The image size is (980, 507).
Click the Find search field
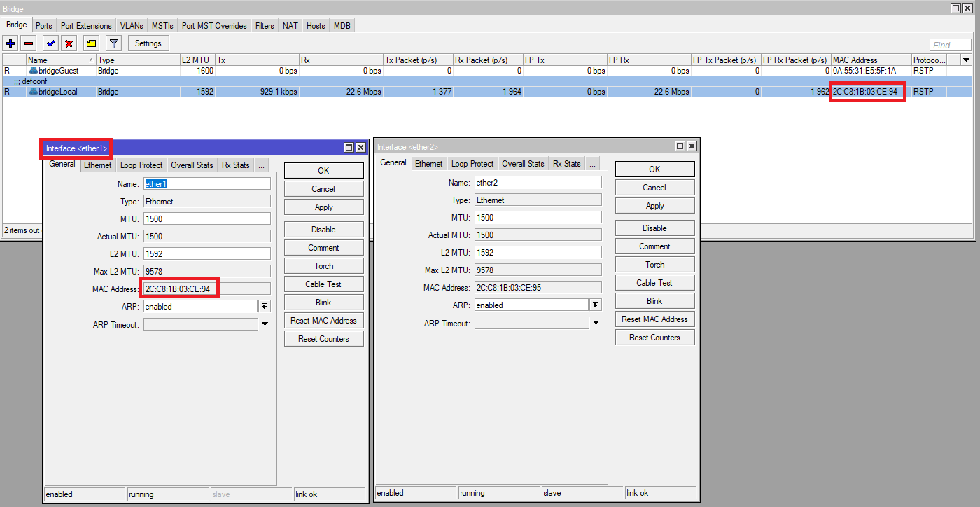pos(951,45)
